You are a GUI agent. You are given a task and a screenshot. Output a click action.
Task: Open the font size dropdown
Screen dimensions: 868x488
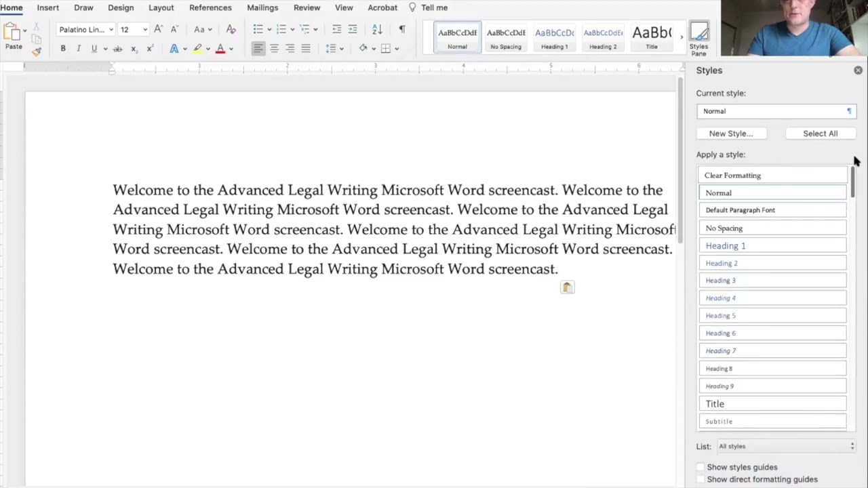(144, 30)
